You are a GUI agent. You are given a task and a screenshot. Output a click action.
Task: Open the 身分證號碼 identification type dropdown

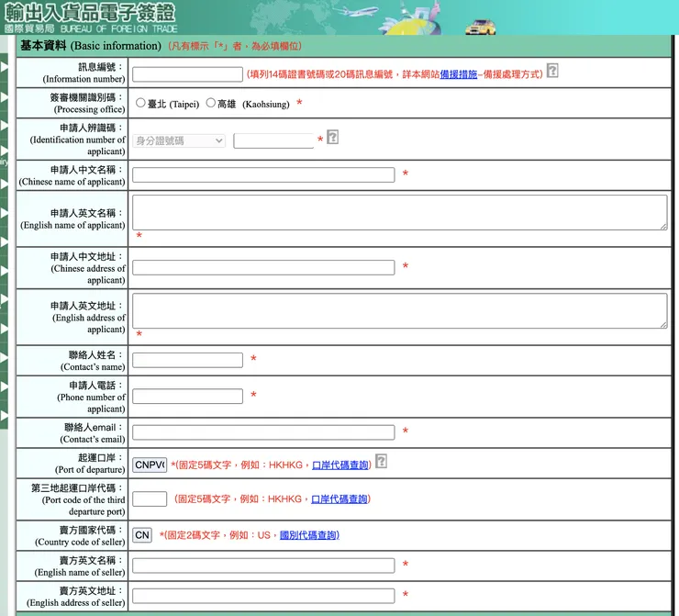coord(179,140)
